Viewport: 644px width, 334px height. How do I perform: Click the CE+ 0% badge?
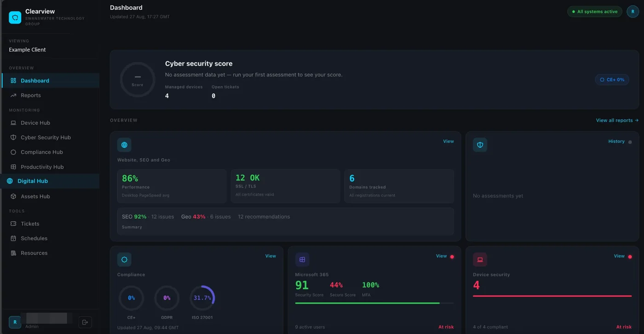[x=612, y=80]
